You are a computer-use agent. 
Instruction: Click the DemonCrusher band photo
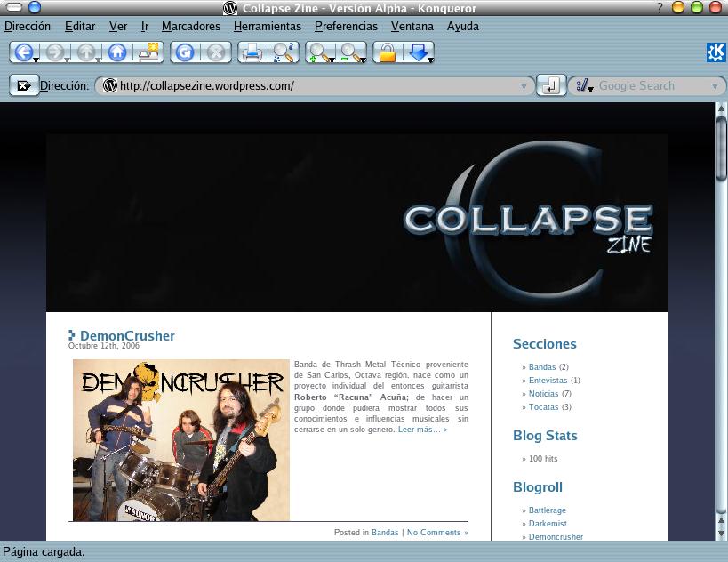point(181,440)
